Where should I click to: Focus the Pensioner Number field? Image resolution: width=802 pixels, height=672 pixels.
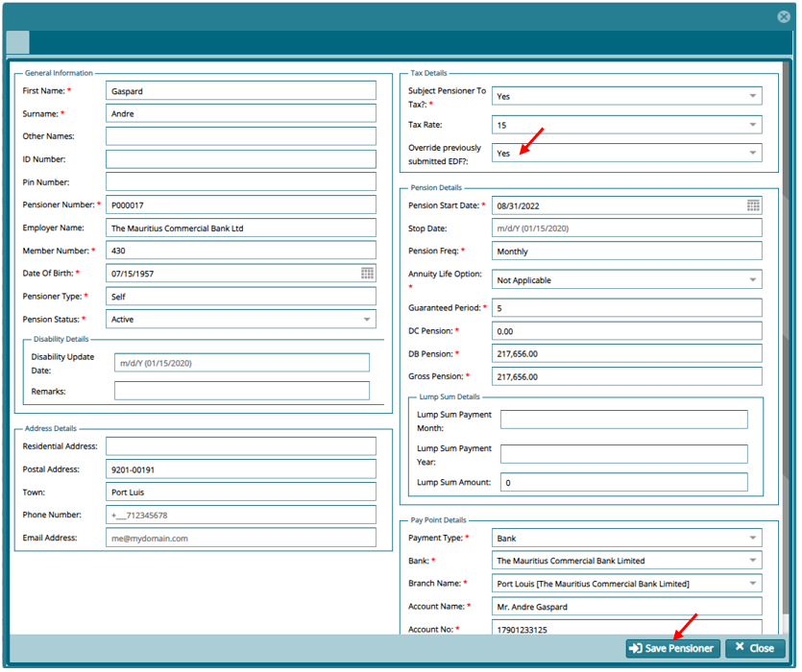click(x=240, y=205)
